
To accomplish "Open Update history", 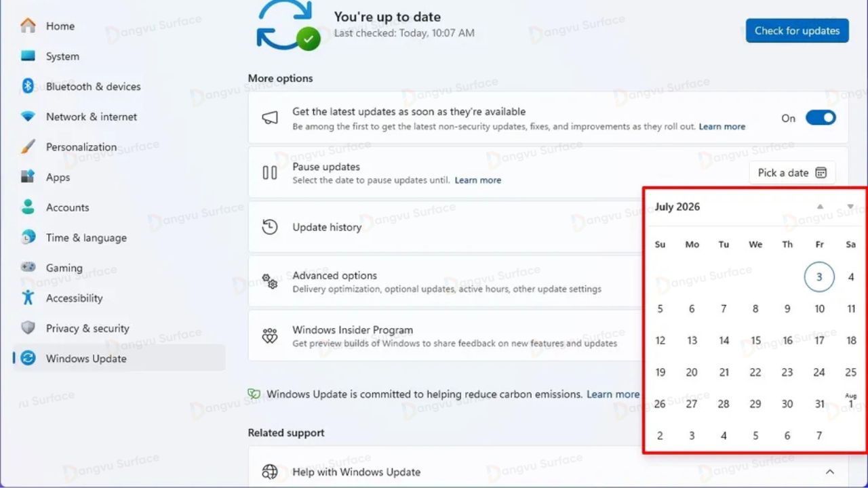I will click(x=446, y=227).
